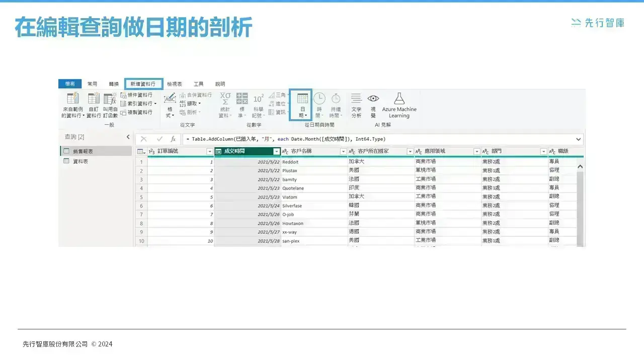Click the 自訂資料行 (Custom Column) icon
This screenshot has height=362, width=644.
(x=94, y=98)
